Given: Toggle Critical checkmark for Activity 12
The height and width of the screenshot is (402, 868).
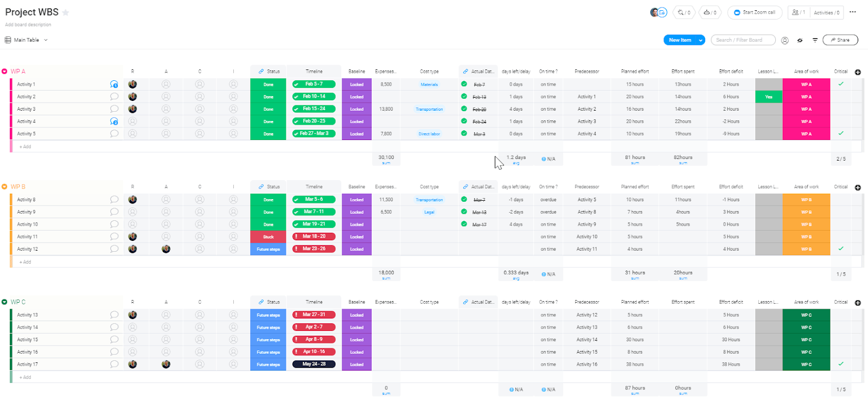Looking at the screenshot, I should pos(841,248).
